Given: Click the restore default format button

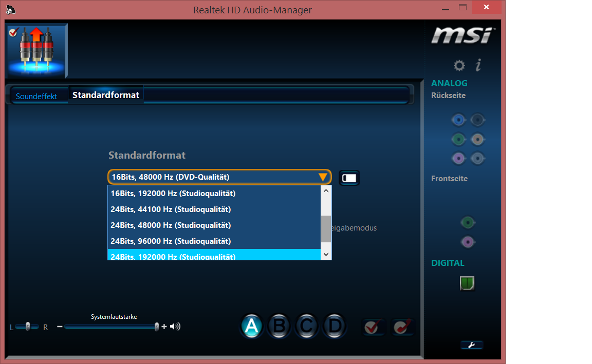Looking at the screenshot, I should pyautogui.click(x=349, y=178).
